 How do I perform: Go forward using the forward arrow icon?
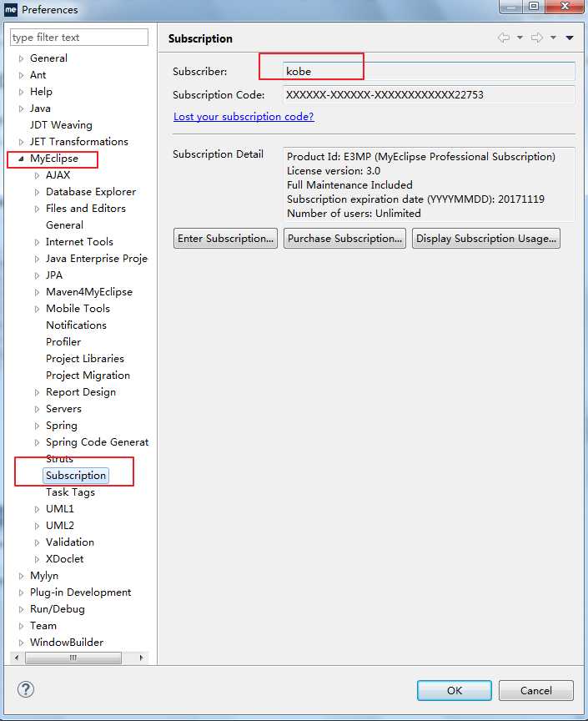pos(537,38)
